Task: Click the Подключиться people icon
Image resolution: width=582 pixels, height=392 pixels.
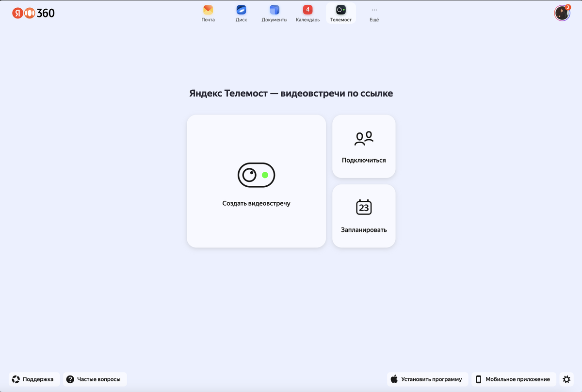Action: click(364, 137)
